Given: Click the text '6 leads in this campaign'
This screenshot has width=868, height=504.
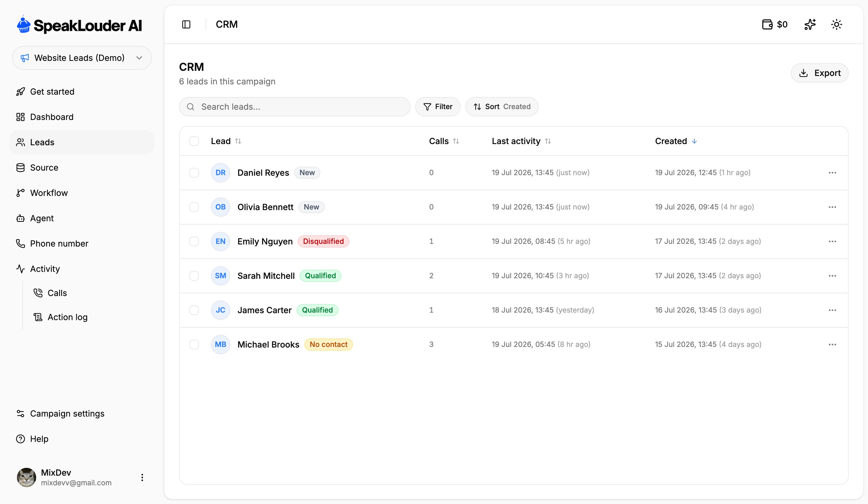Looking at the screenshot, I should pos(227,82).
